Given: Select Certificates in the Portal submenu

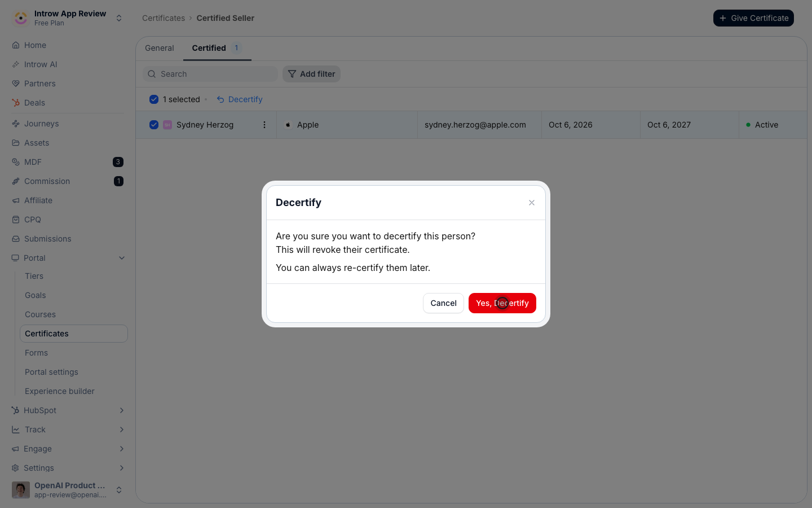Looking at the screenshot, I should pos(74,334).
